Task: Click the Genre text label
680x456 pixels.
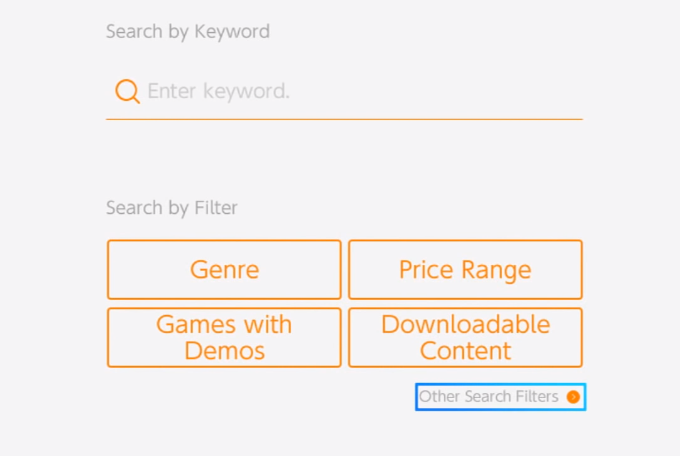Action: coord(224,269)
